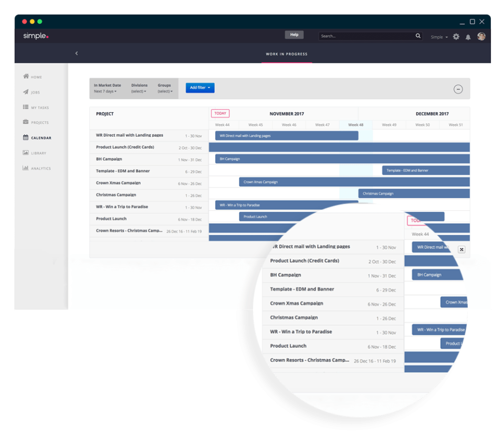Click Crown Xmas Campaign Gantt bar
The height and width of the screenshot is (435, 504).
[354, 182]
